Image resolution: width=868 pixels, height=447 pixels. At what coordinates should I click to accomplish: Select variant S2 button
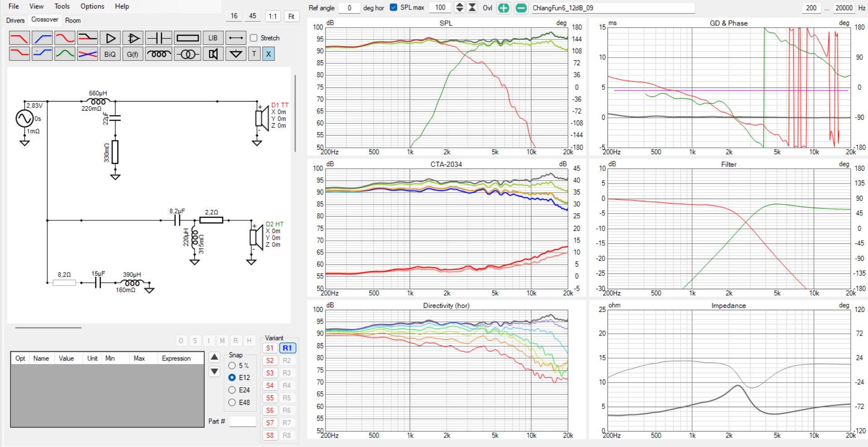click(x=270, y=360)
